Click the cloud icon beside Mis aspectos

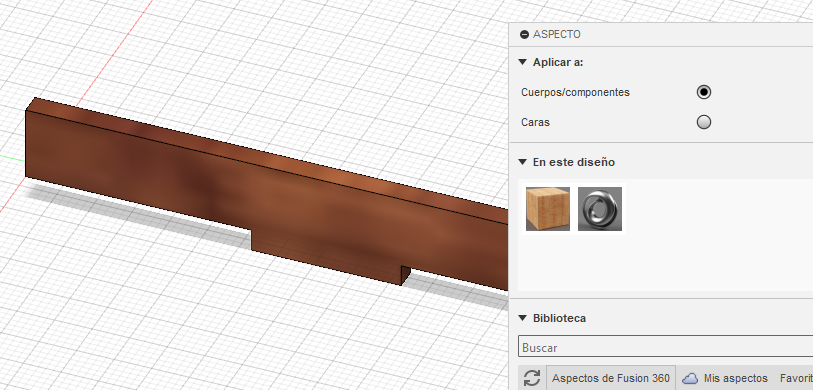690,378
